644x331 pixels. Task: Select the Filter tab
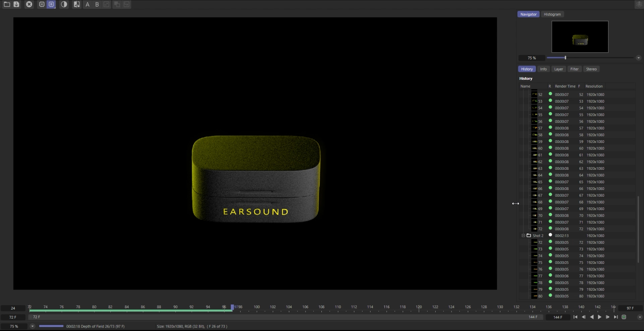click(x=574, y=69)
